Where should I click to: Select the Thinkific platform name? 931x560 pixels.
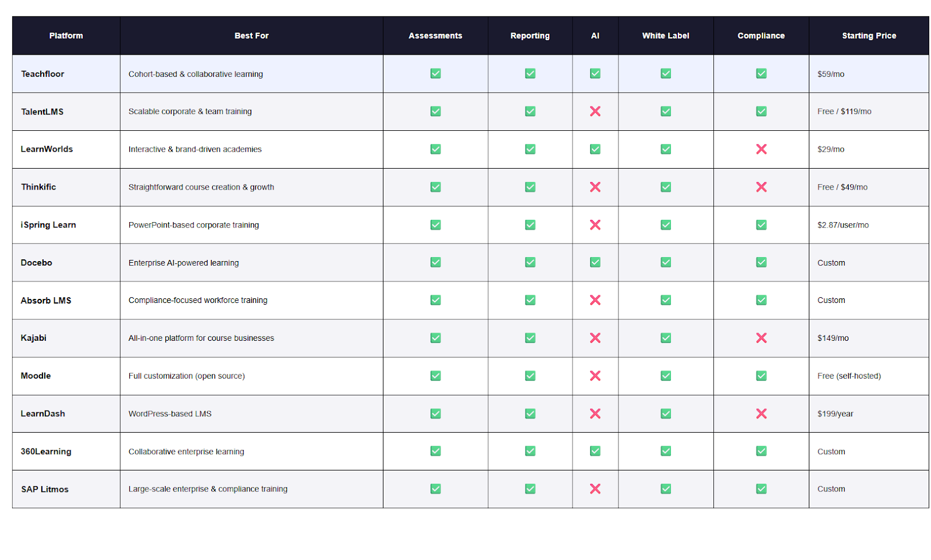click(38, 187)
